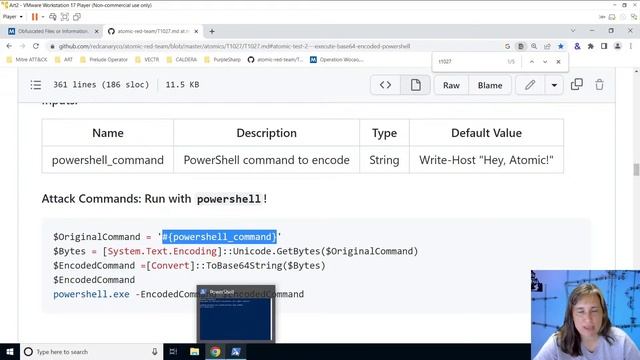Open the PowerShell window preview thumbnail
640x360 pixels.
(236, 313)
